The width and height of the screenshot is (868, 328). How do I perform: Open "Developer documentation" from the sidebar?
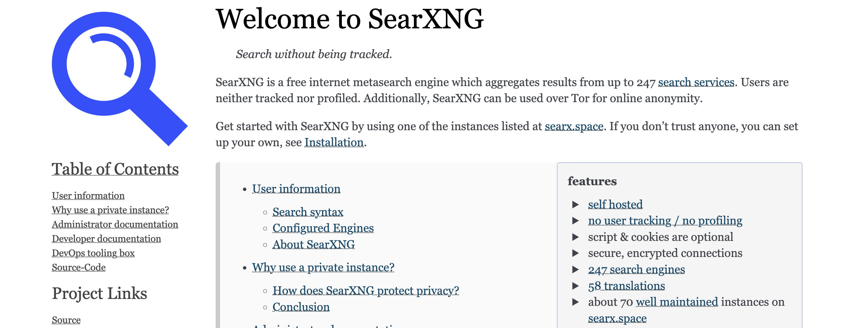click(107, 239)
